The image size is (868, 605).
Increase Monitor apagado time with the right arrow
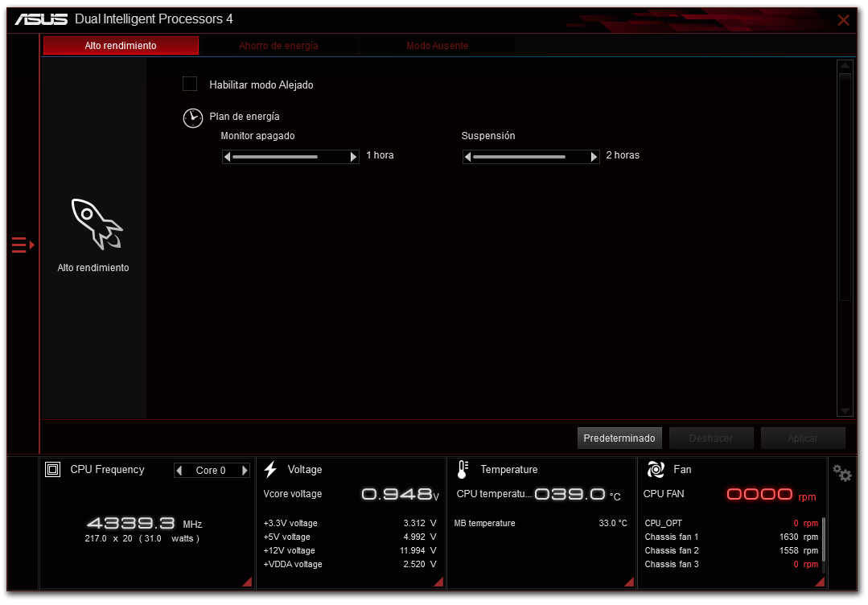coord(354,157)
